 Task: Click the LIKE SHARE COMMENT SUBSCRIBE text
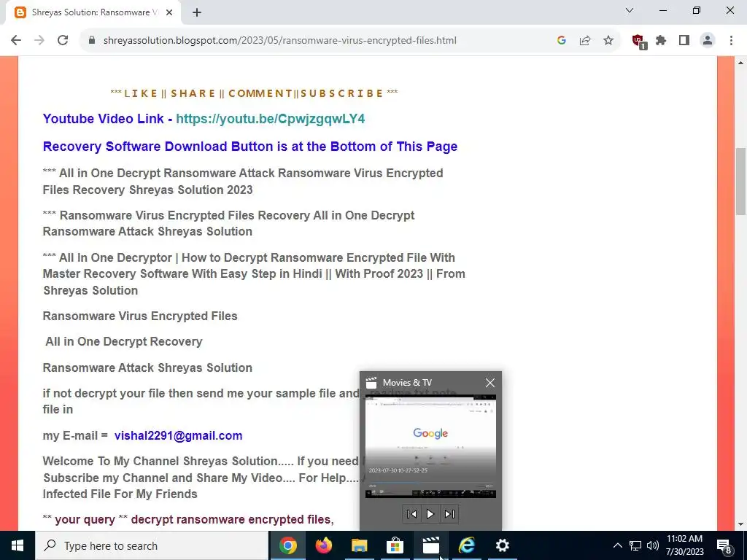click(254, 93)
